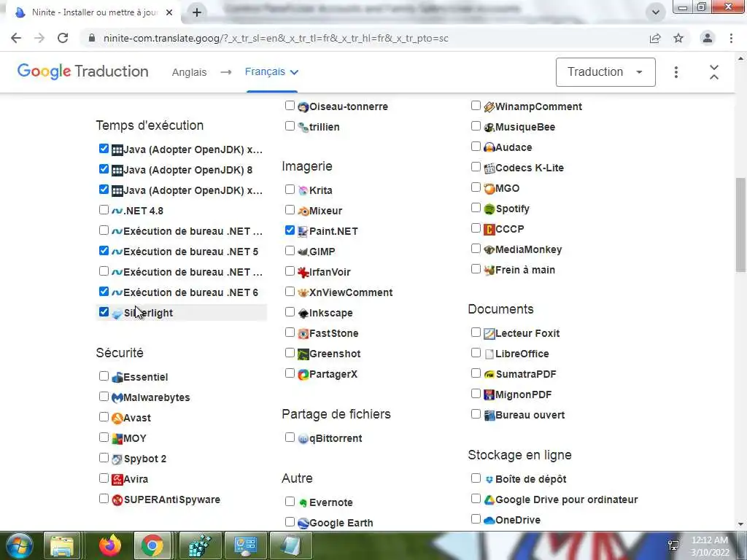Uncheck Exécution de bureau .NET 6
The image size is (747, 560).
(104, 291)
